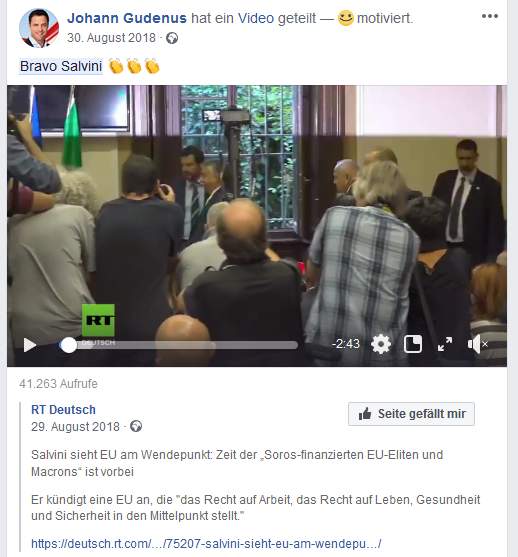Open Johann Gudenus profile name link
This screenshot has width=518, height=557.
point(127,18)
